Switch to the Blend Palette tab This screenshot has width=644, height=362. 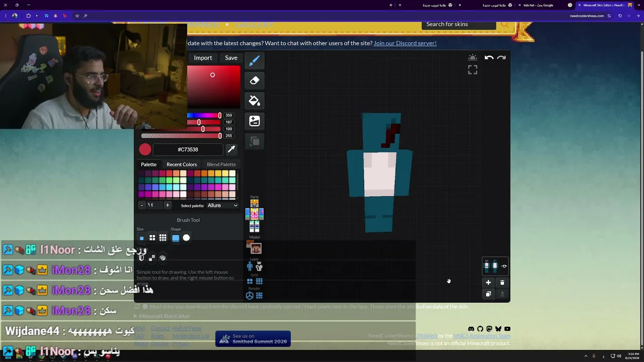click(x=221, y=164)
